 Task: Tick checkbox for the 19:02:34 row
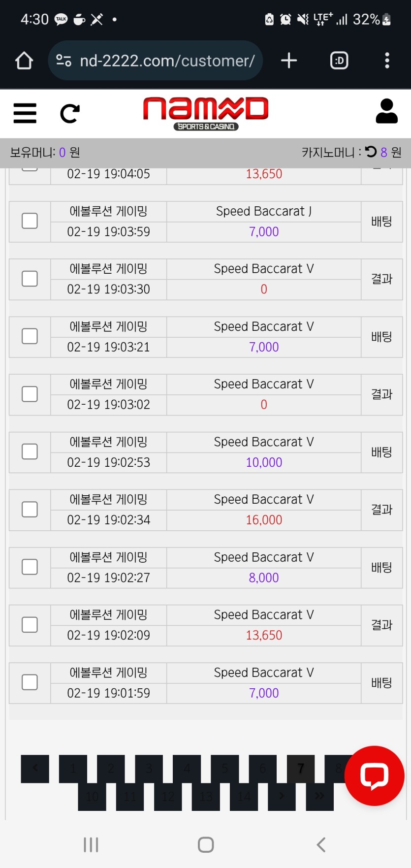30,510
